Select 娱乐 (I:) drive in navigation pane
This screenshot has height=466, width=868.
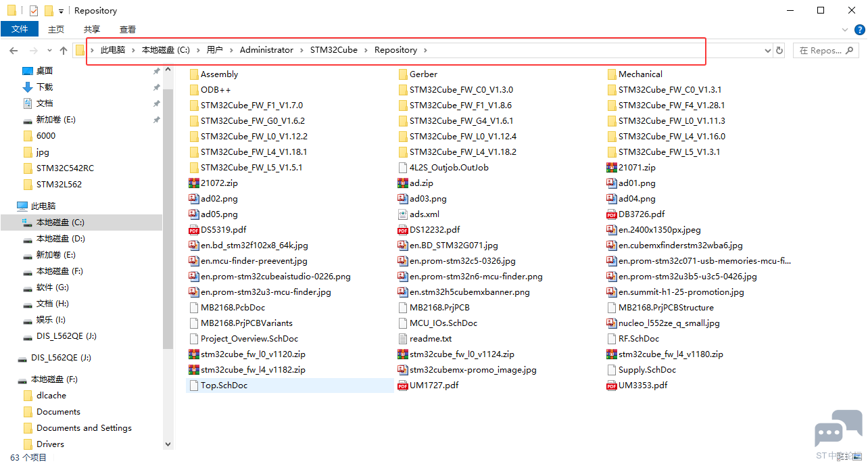[51, 319]
